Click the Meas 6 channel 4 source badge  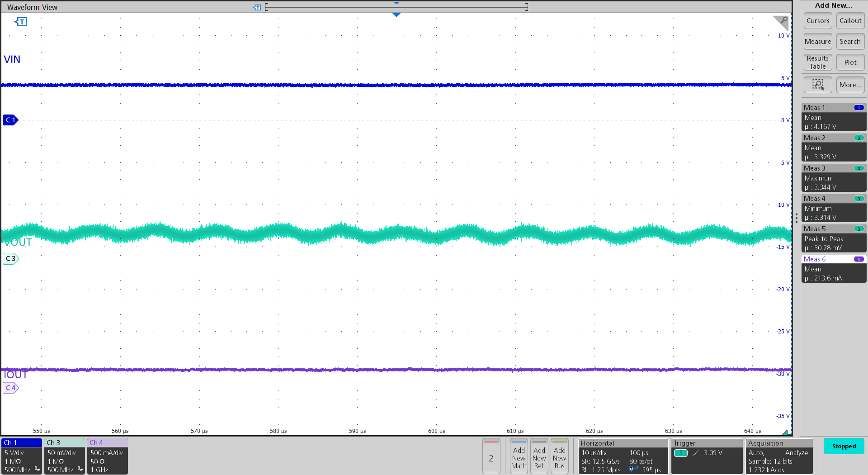coord(859,259)
